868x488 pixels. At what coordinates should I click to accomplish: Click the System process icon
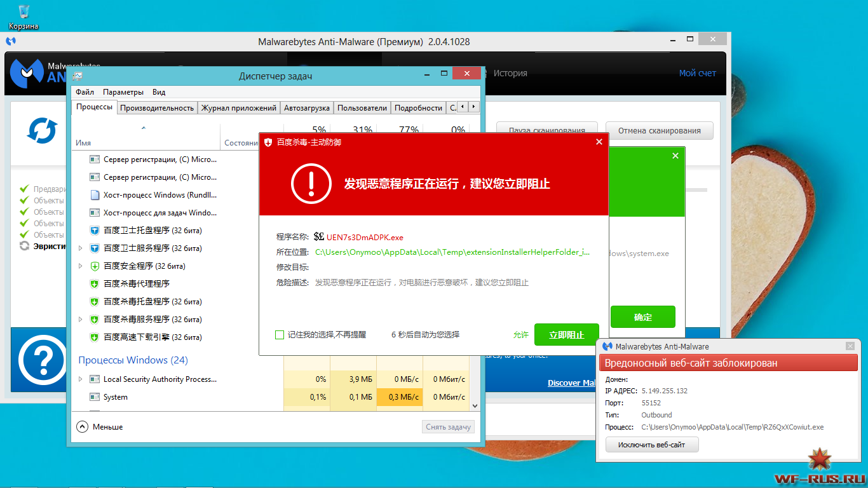pos(95,397)
